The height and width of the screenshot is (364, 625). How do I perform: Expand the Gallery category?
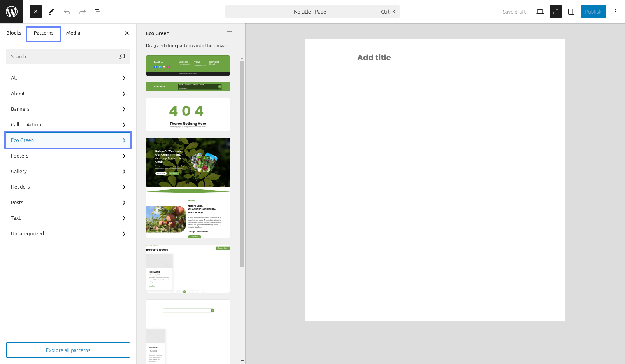point(68,171)
